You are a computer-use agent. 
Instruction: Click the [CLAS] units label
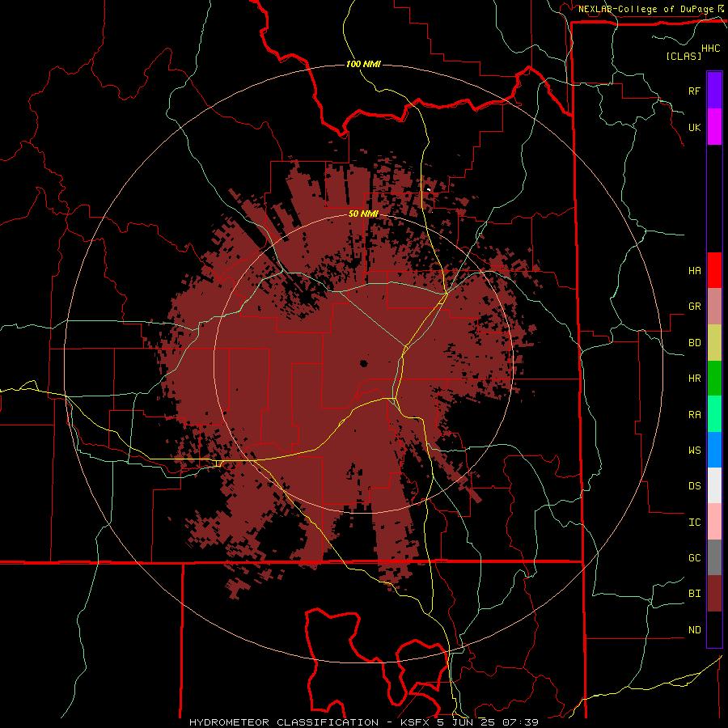(684, 56)
